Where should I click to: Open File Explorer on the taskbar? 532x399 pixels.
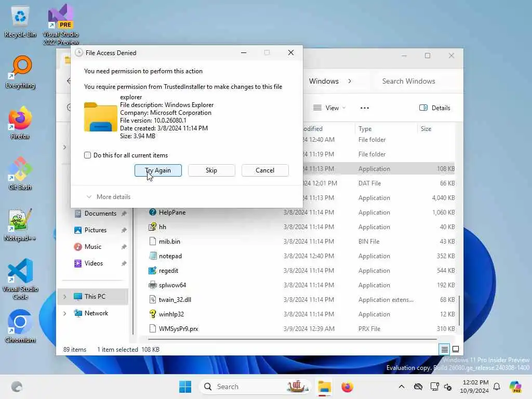324,387
